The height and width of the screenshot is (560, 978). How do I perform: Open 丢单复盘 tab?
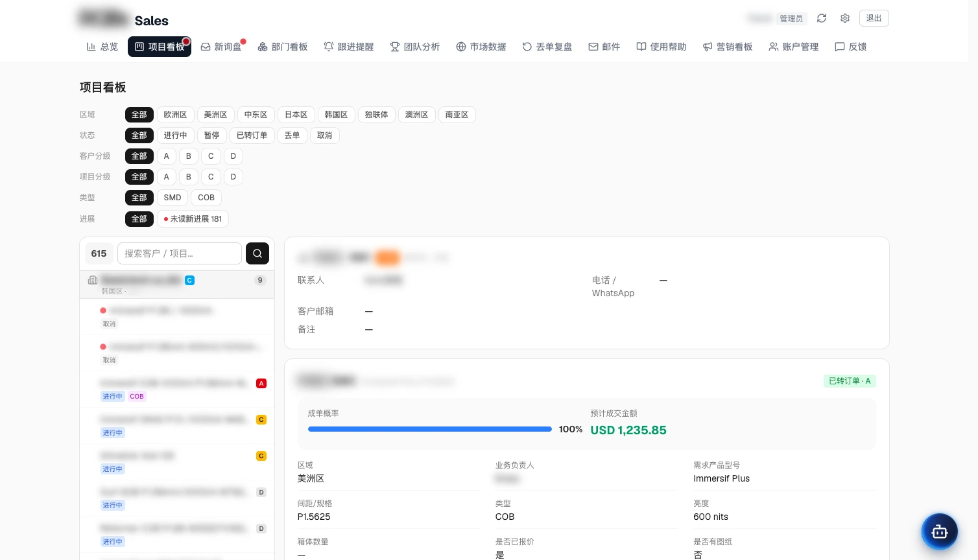(x=547, y=47)
